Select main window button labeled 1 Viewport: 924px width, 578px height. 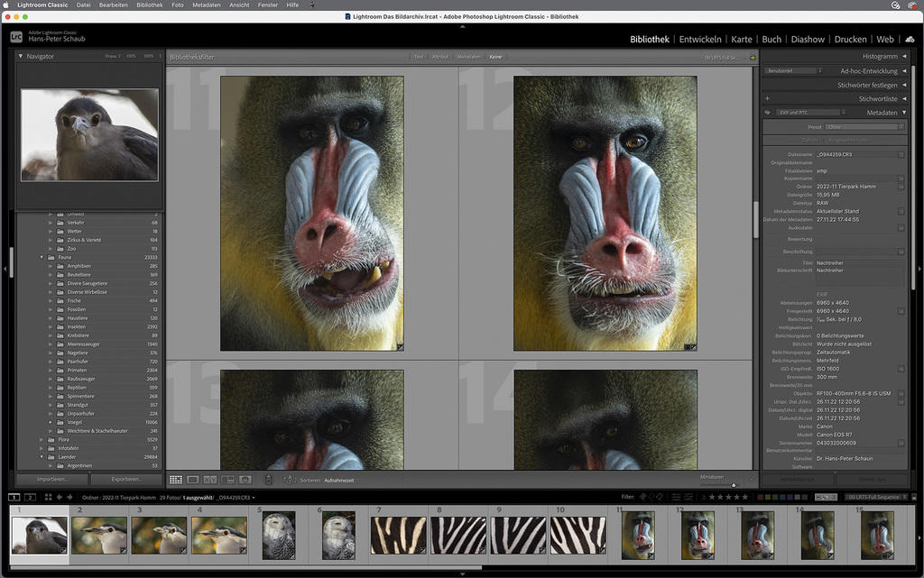click(14, 498)
